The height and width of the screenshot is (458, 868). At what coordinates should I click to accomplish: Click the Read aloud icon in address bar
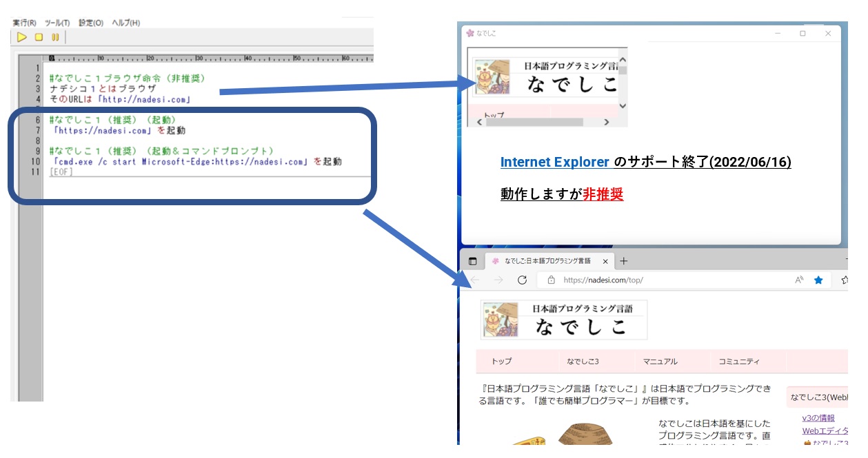[x=800, y=280]
